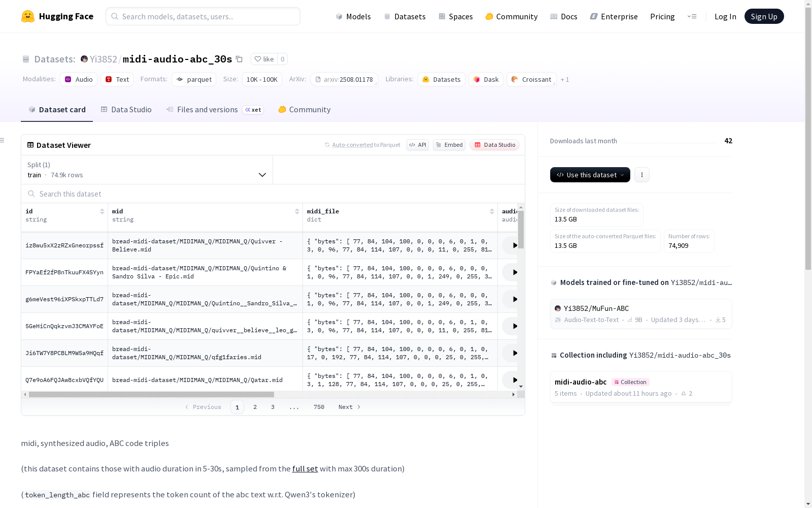Jump to page 750 of the dataset

(319, 407)
